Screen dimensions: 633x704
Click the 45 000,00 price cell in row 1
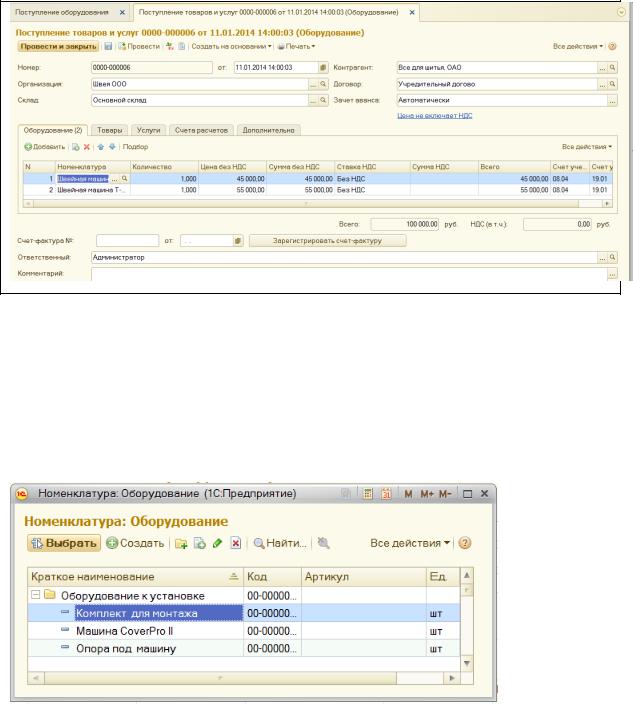coord(232,179)
